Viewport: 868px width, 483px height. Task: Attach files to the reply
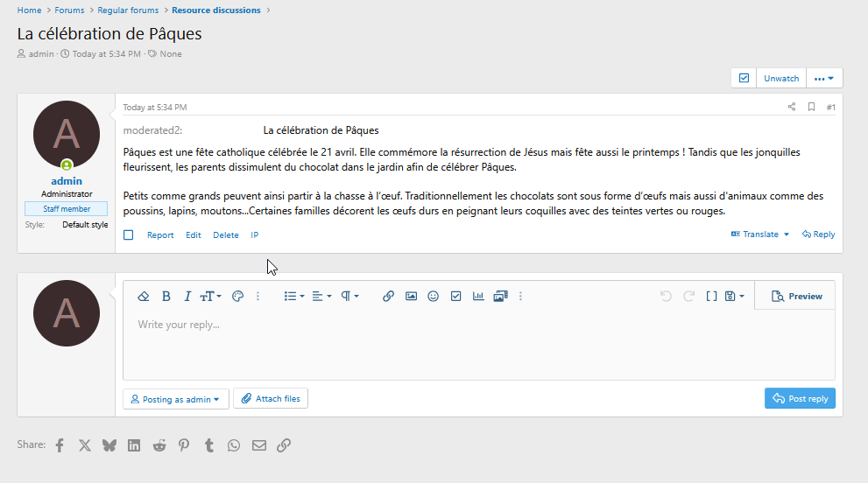click(x=271, y=398)
